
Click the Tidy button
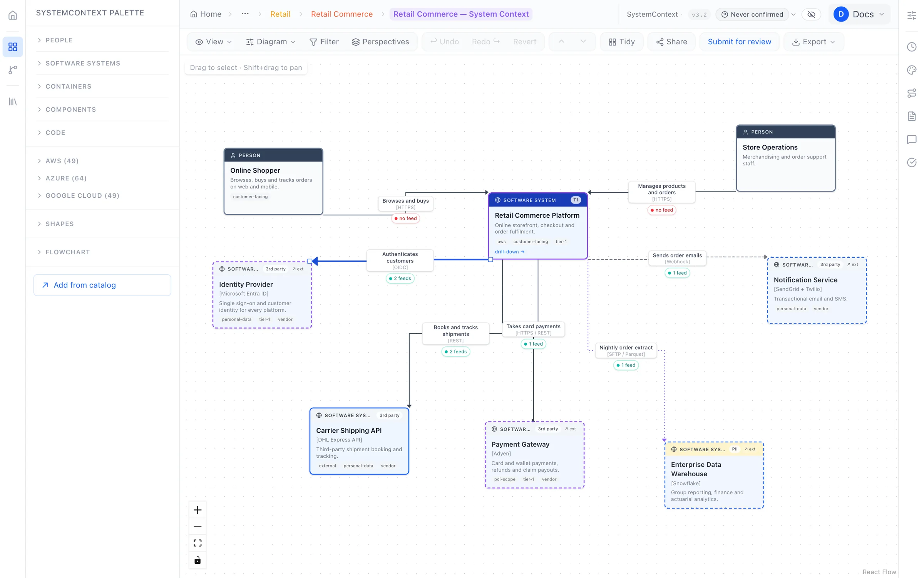tap(621, 42)
